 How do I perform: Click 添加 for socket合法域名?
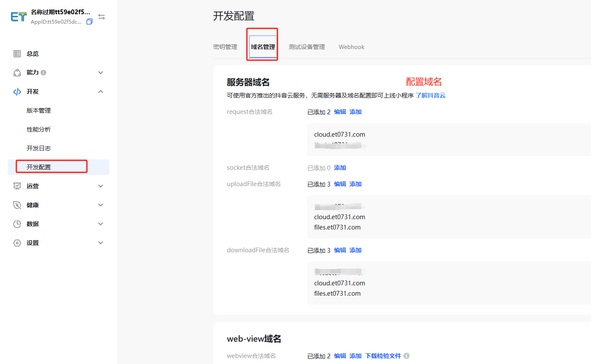point(340,168)
